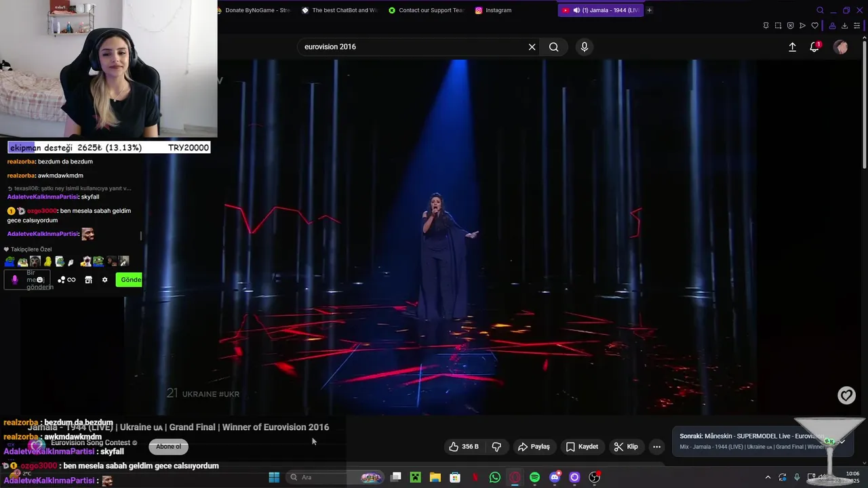Open the browser tab search magnifier
Image resolution: width=868 pixels, height=488 pixels.
pos(820,10)
